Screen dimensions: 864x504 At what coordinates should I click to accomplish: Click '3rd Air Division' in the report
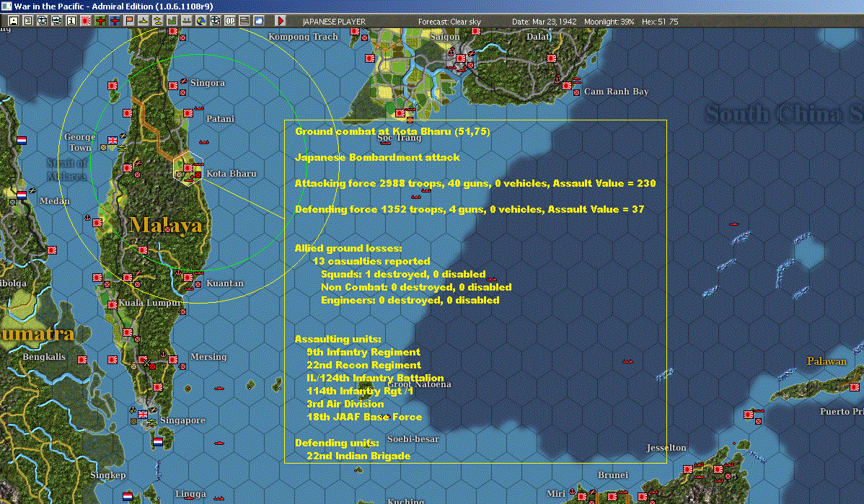click(345, 404)
